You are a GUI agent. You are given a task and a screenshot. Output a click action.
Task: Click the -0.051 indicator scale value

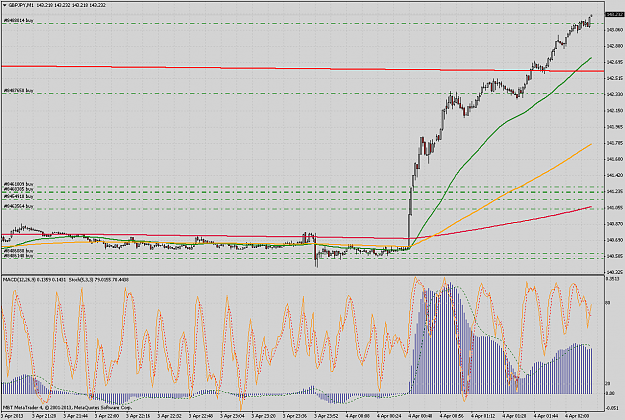point(612,408)
